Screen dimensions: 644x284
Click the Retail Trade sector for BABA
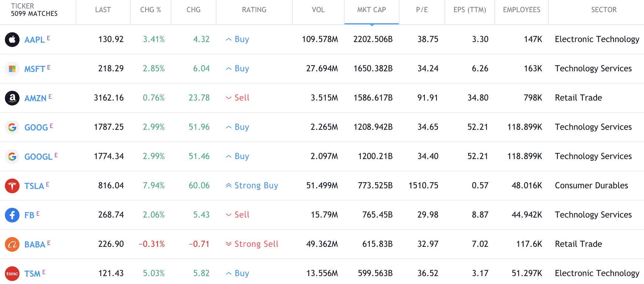tap(578, 244)
